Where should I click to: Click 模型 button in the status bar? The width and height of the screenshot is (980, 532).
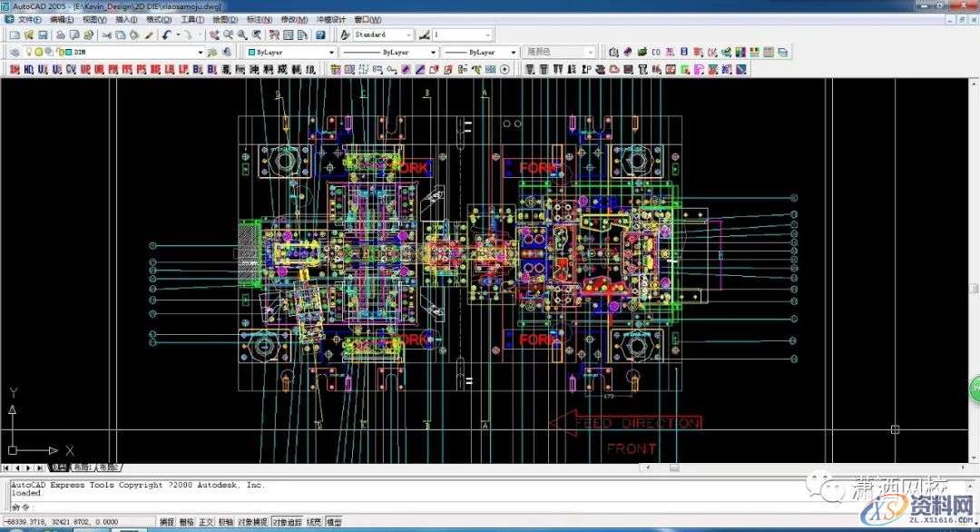coord(333,522)
